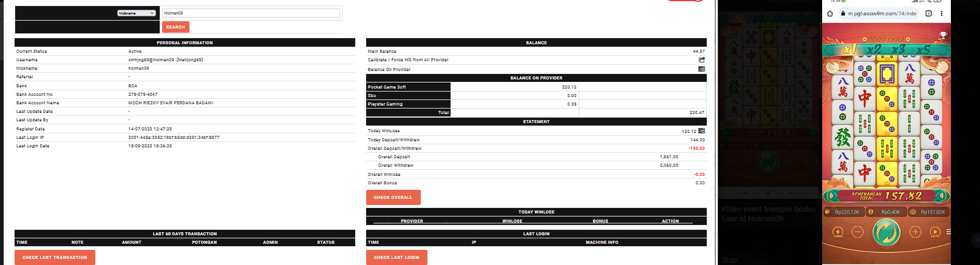Click the PROVIDER column header in Today Winlose
Screen dimensions: 980x265
coord(412,221)
